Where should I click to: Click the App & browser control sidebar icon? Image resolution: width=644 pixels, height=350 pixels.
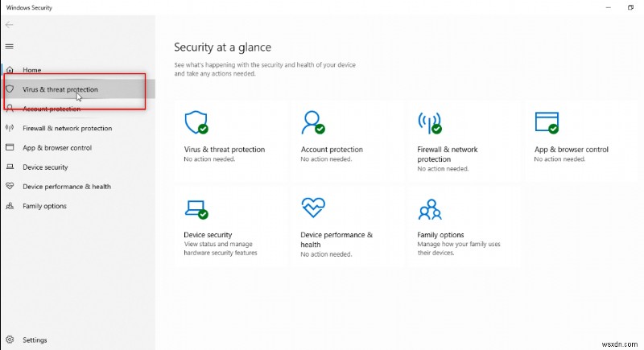(10, 148)
